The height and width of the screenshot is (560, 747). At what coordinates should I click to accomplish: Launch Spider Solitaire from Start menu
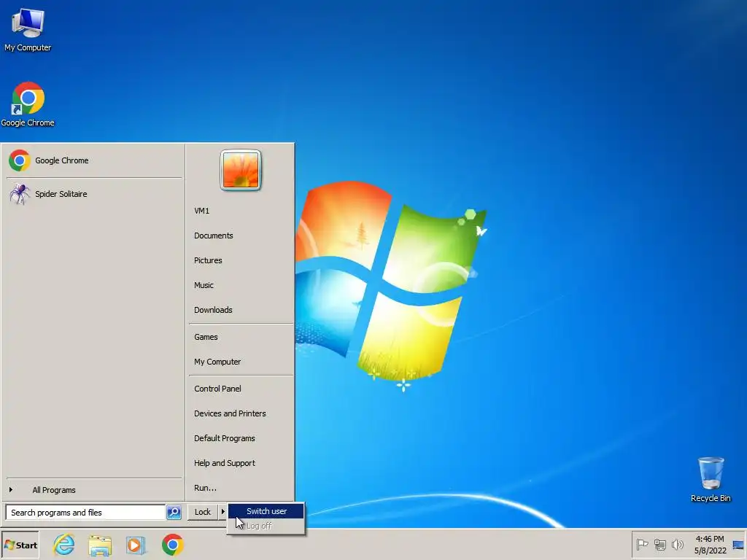pos(94,194)
